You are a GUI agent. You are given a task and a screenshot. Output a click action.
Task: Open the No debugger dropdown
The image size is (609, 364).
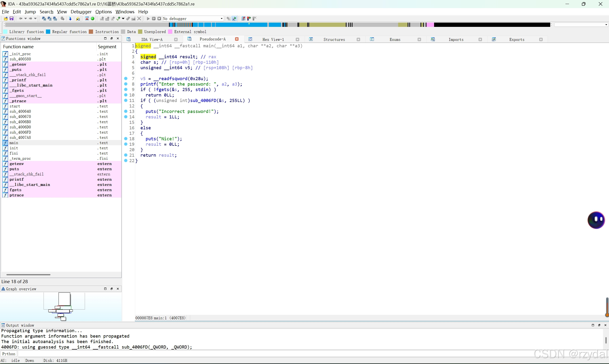tap(221, 19)
